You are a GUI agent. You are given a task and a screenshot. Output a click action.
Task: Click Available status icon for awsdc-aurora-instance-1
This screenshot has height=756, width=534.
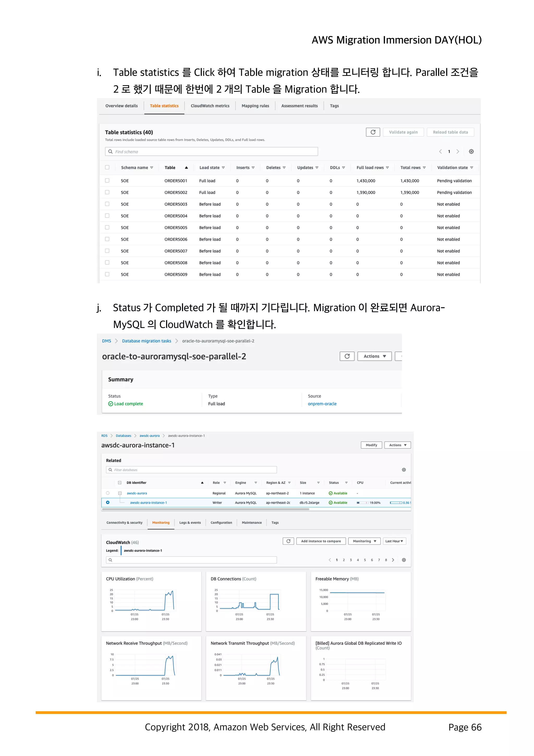coord(330,502)
